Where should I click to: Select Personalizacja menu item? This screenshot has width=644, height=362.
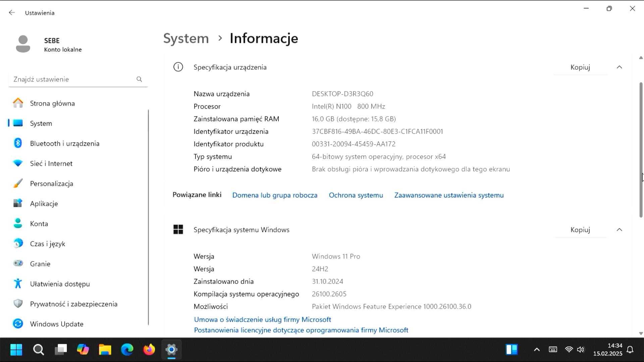pyautogui.click(x=78, y=183)
